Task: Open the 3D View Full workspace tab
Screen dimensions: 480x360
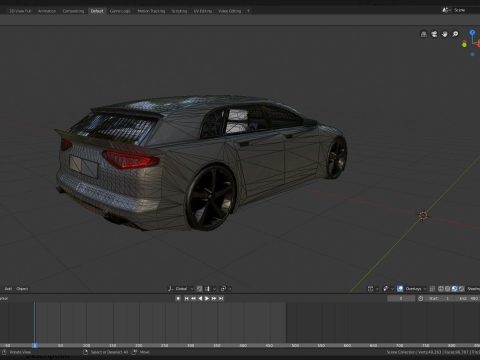Action: 20,11
